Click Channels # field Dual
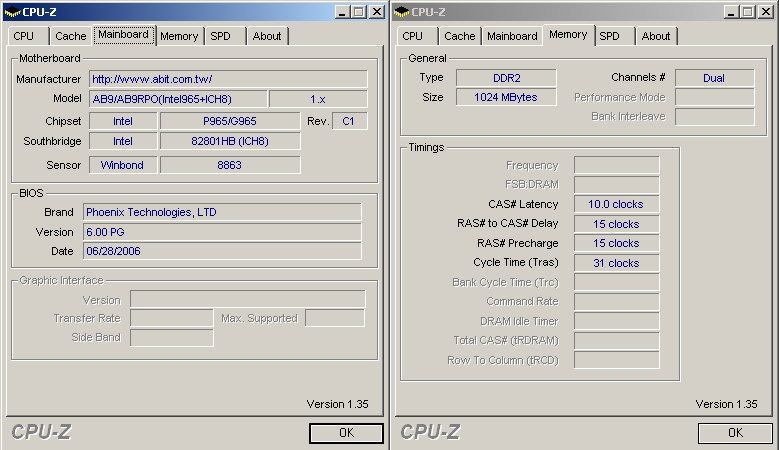The height and width of the screenshot is (450, 779). tap(714, 78)
